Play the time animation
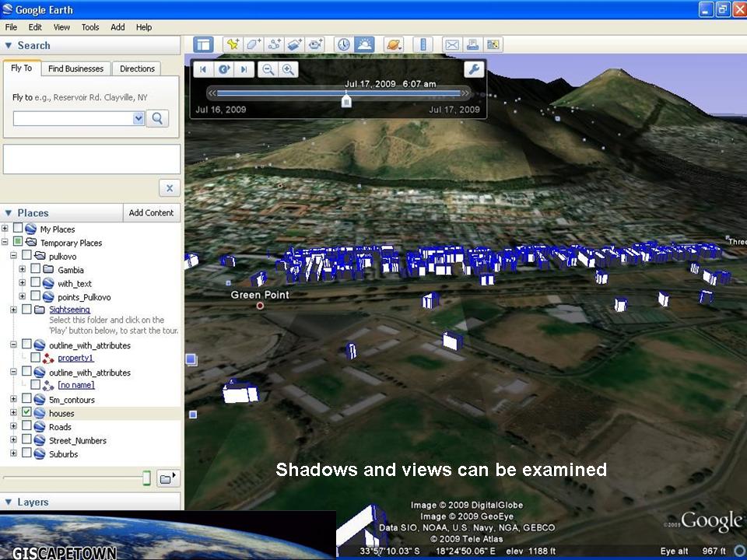Viewport: 747px width, 560px height. [223, 69]
